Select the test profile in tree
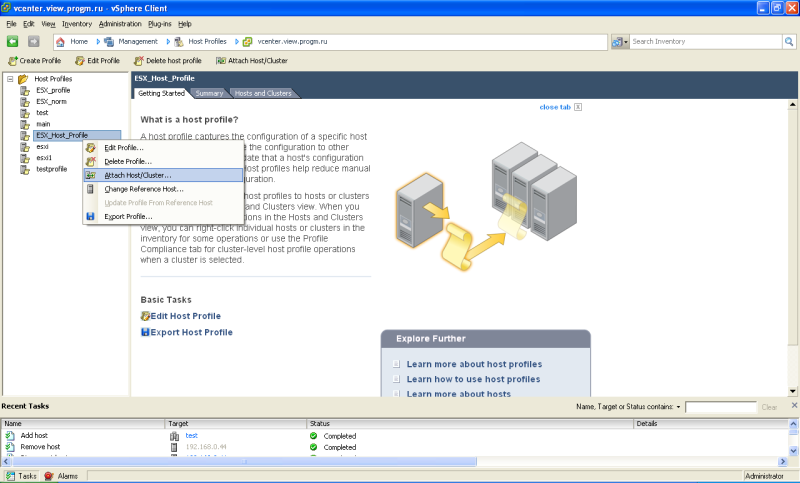Image resolution: width=800 pixels, height=483 pixels. pos(42,113)
